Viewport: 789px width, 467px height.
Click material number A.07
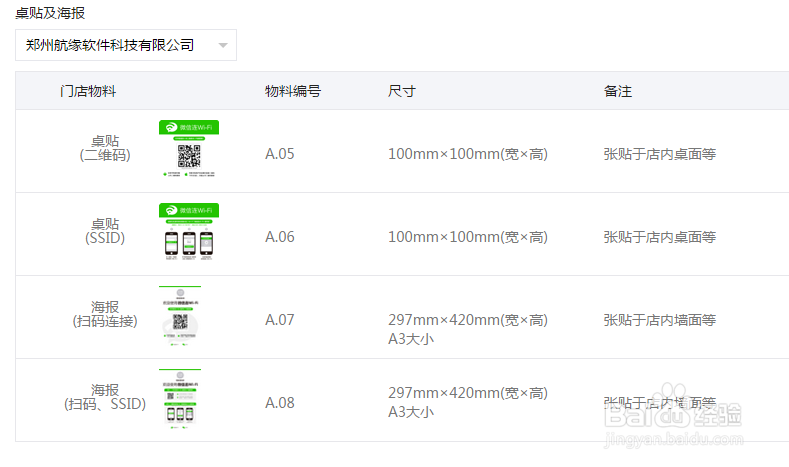pyautogui.click(x=280, y=320)
